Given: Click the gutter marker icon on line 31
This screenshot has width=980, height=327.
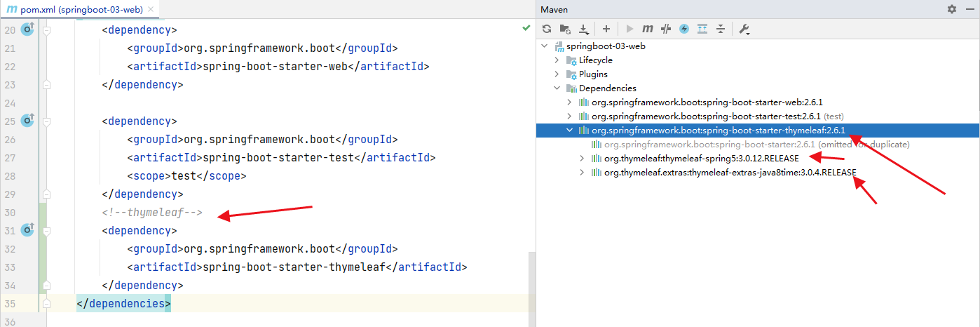Looking at the screenshot, I should click(27, 230).
